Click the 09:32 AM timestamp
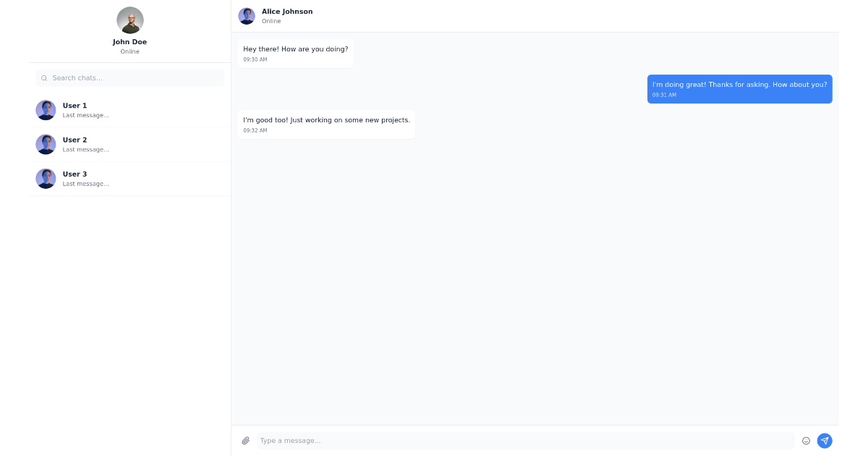This screenshot has height=456, width=868. (255, 130)
